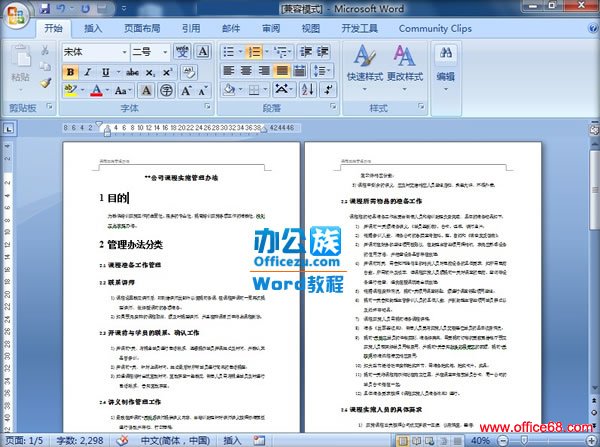Image resolution: width=600 pixels, height=447 pixels.
Task: Increase the paragraph indent
Action: (323, 52)
